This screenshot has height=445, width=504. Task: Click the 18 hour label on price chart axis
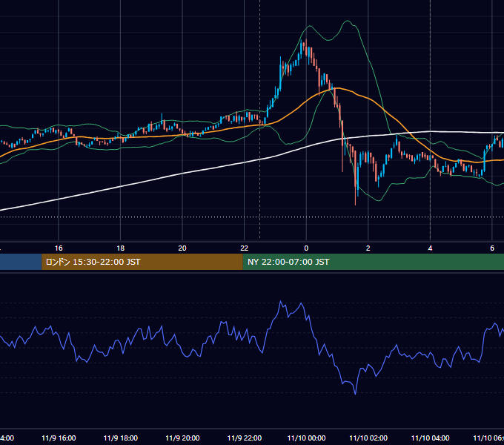click(x=121, y=248)
